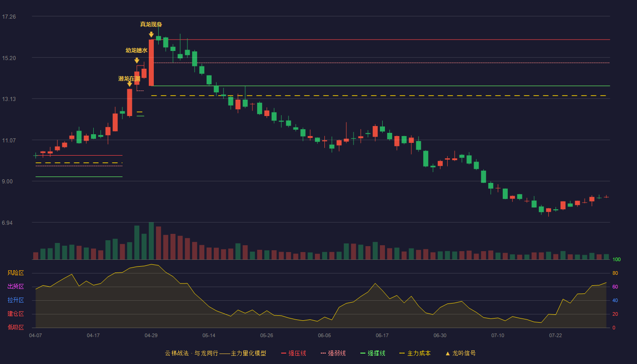Click the arrow marker under 幼龙嬉水
Screen dimensions: 637x364
coord(136,61)
